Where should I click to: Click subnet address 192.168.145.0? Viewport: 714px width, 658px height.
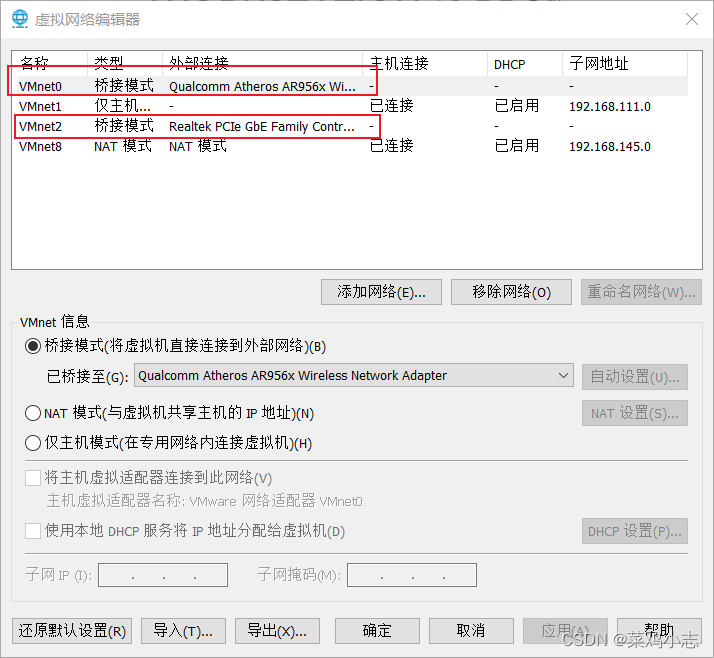(x=610, y=147)
